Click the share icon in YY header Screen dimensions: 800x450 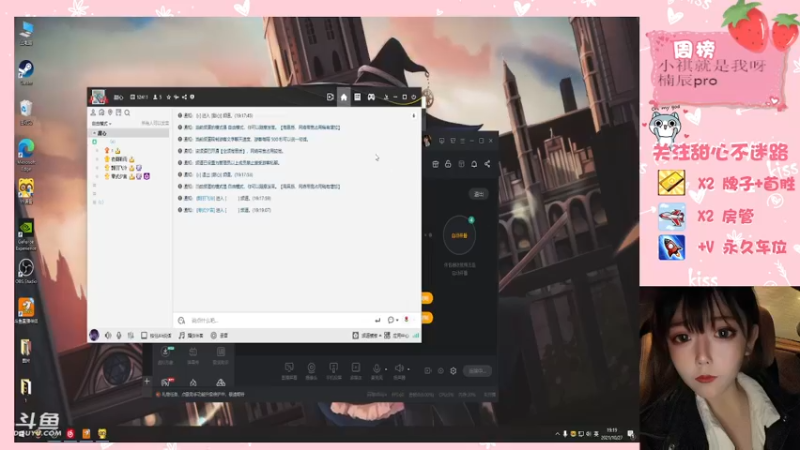pyautogui.click(x=185, y=97)
